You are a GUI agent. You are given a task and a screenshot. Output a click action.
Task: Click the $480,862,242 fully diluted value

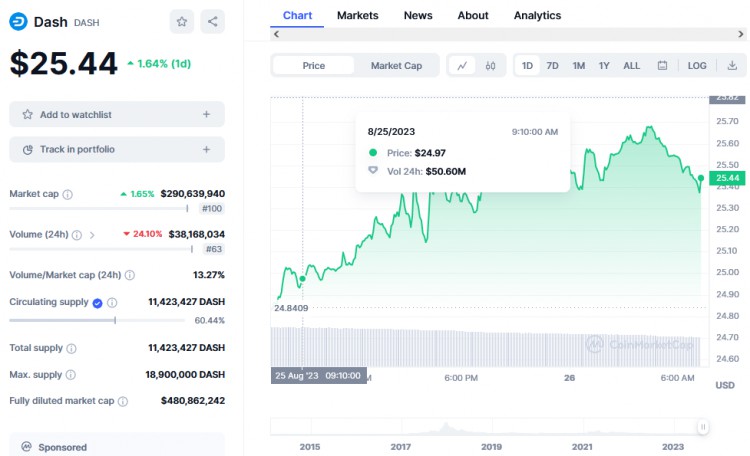193,401
